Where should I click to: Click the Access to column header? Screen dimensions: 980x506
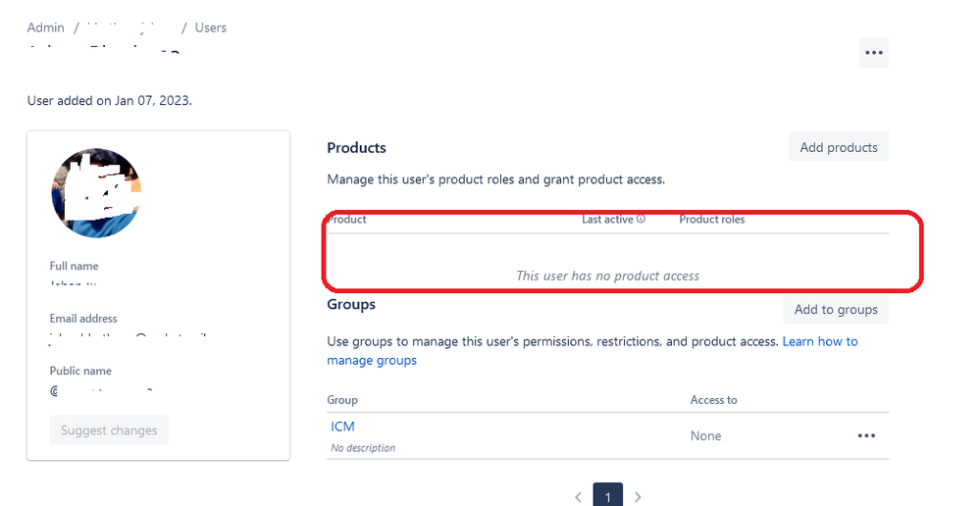714,400
